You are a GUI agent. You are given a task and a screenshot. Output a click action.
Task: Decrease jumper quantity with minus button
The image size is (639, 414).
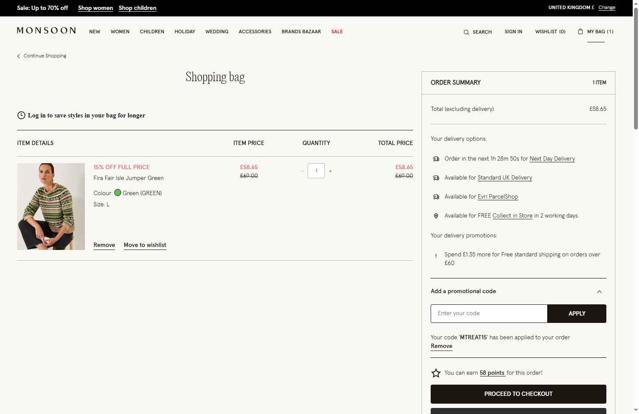(302, 171)
